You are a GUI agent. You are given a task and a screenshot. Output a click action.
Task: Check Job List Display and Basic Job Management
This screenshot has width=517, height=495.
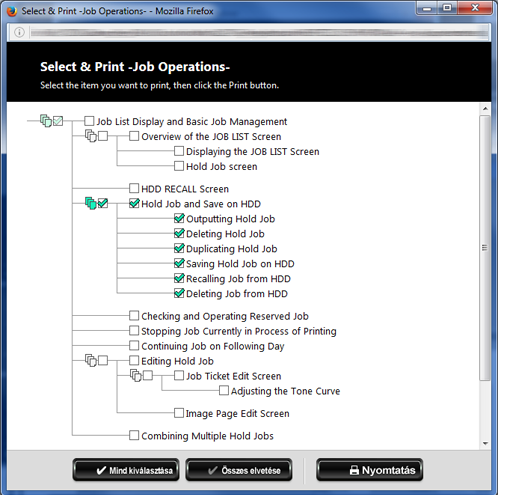pyautogui.click(x=89, y=121)
